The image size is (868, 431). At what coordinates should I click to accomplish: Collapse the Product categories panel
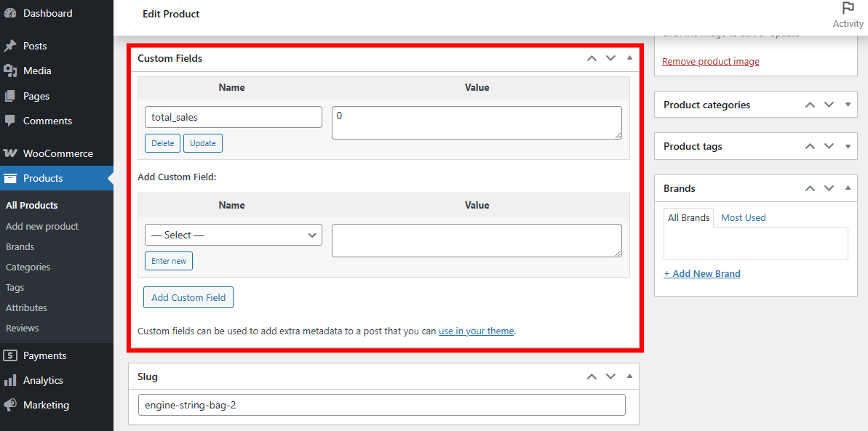pos(847,105)
